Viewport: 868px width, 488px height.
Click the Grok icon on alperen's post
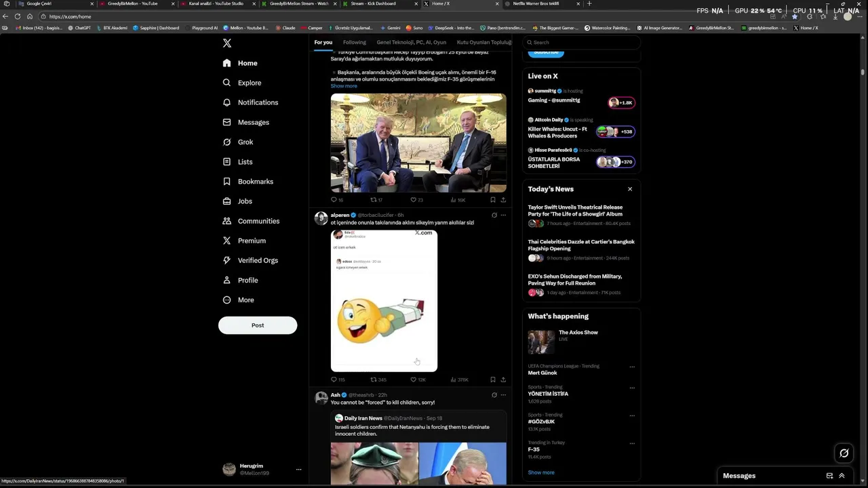(x=494, y=215)
